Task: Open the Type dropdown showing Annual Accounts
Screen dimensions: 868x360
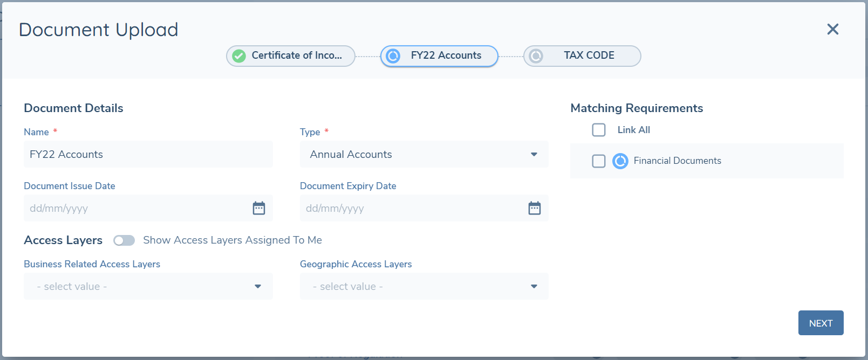Action: (x=424, y=155)
